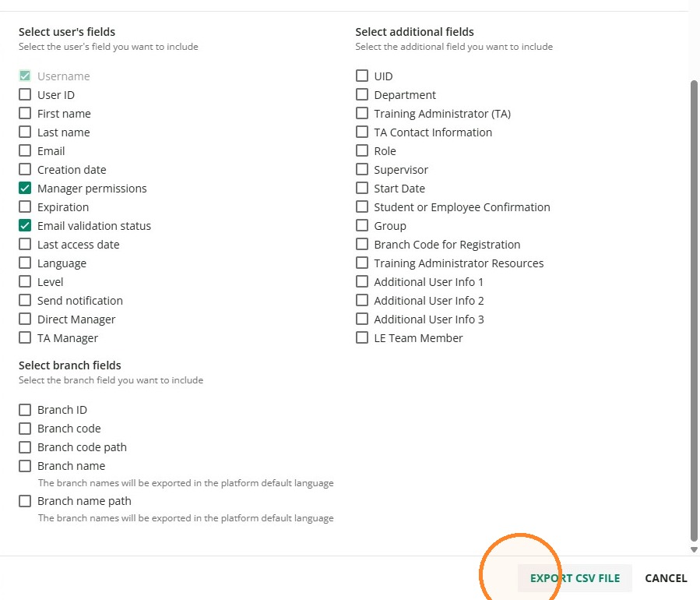Check the User ID checkbox
Viewport: 700px width, 600px height.
(x=25, y=95)
